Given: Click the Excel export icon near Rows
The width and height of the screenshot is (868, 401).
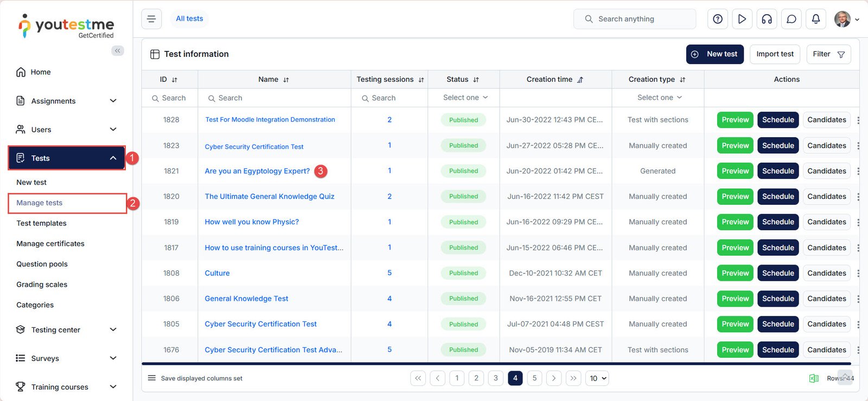Looking at the screenshot, I should [x=814, y=378].
